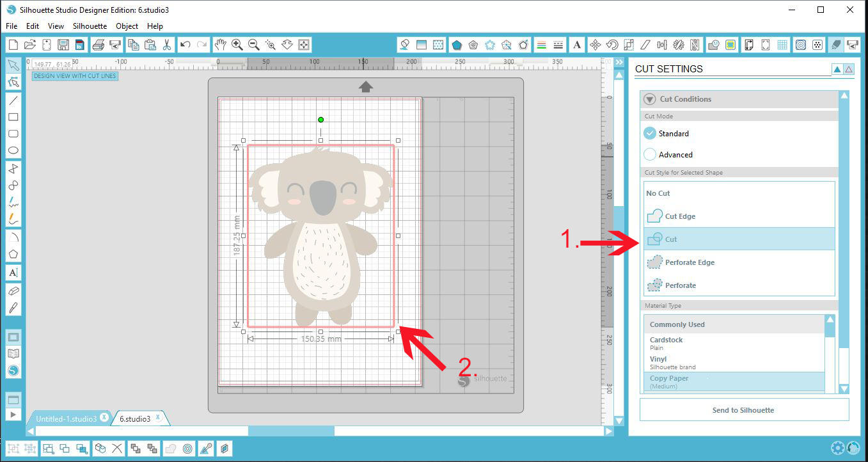Viewport: 868px width, 462px height.
Task: Open the Offset spiral icon
Action: pyautogui.click(x=800, y=45)
